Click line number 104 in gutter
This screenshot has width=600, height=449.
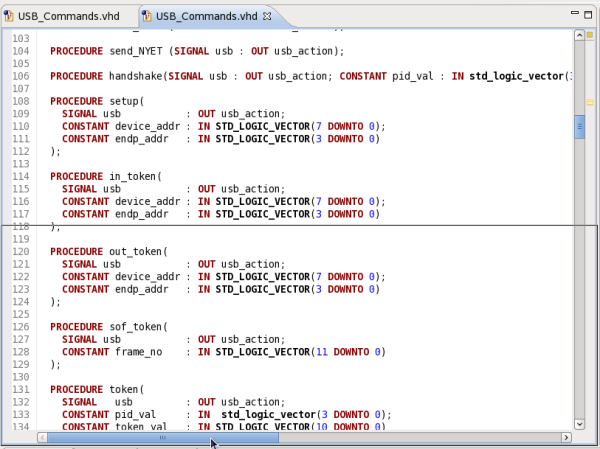(x=21, y=51)
